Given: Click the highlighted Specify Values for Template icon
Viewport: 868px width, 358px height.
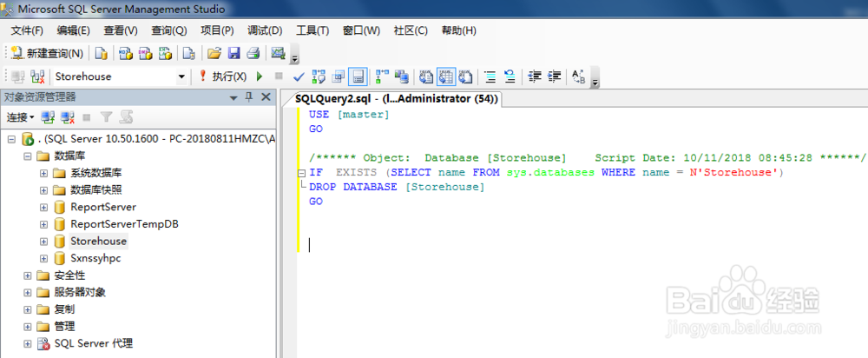Looking at the screenshot, I should (358, 76).
